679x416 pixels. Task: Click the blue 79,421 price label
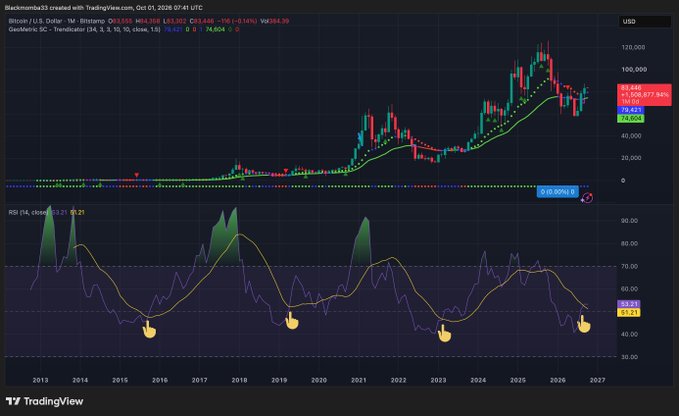click(x=631, y=110)
